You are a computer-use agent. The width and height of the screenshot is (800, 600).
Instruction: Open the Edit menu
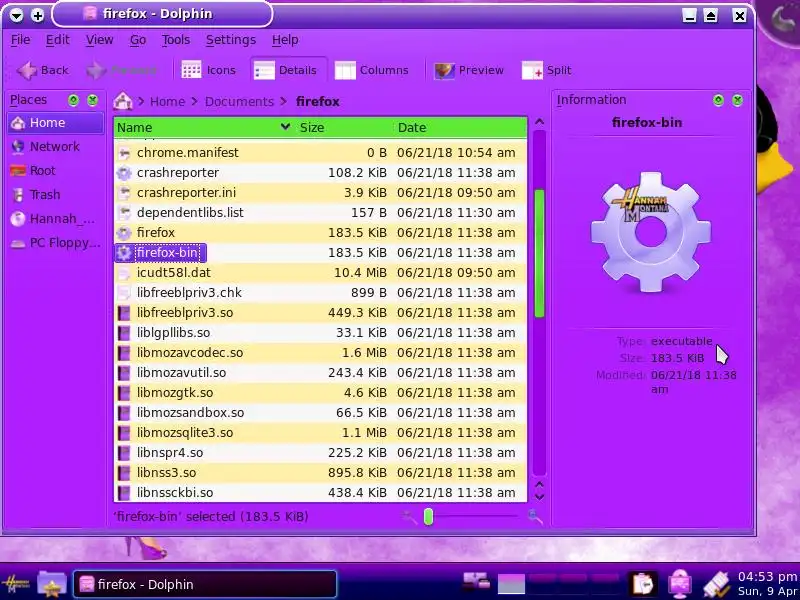[x=58, y=40]
